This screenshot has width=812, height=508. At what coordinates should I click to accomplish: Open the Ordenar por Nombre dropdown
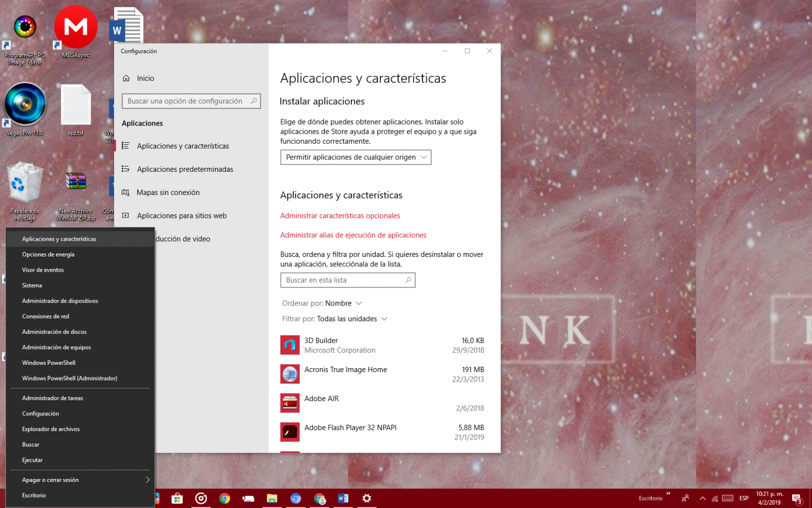(x=322, y=303)
